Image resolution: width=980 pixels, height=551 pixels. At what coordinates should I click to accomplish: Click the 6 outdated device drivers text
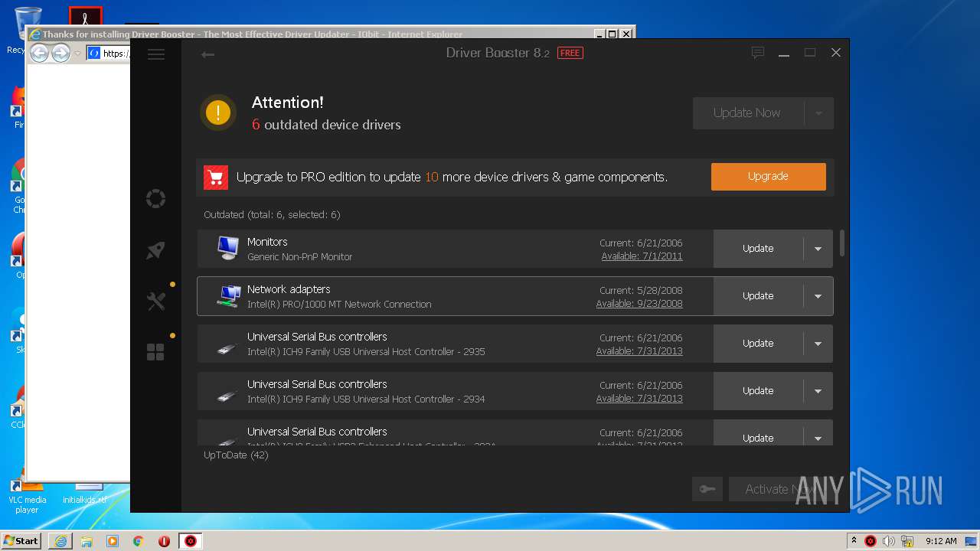coord(326,125)
